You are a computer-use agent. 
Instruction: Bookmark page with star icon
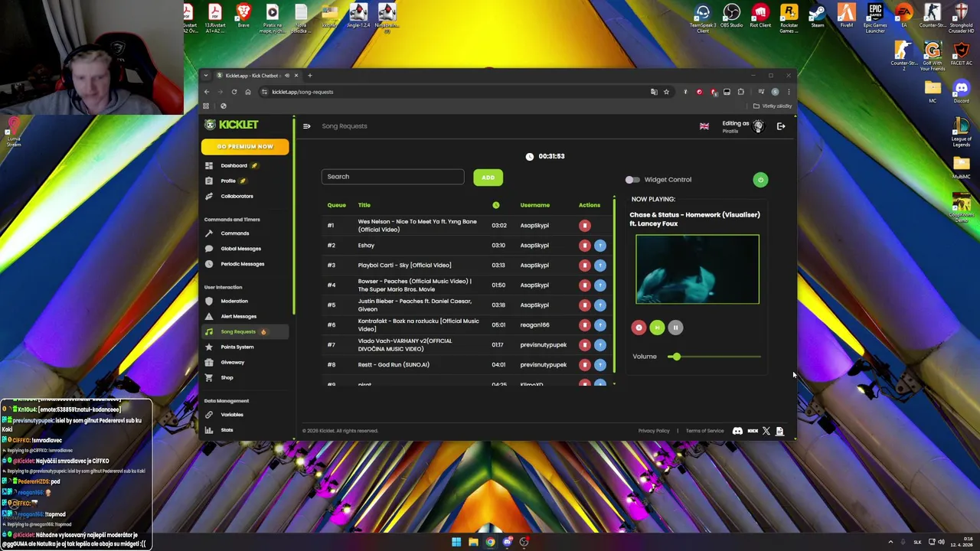tap(666, 92)
